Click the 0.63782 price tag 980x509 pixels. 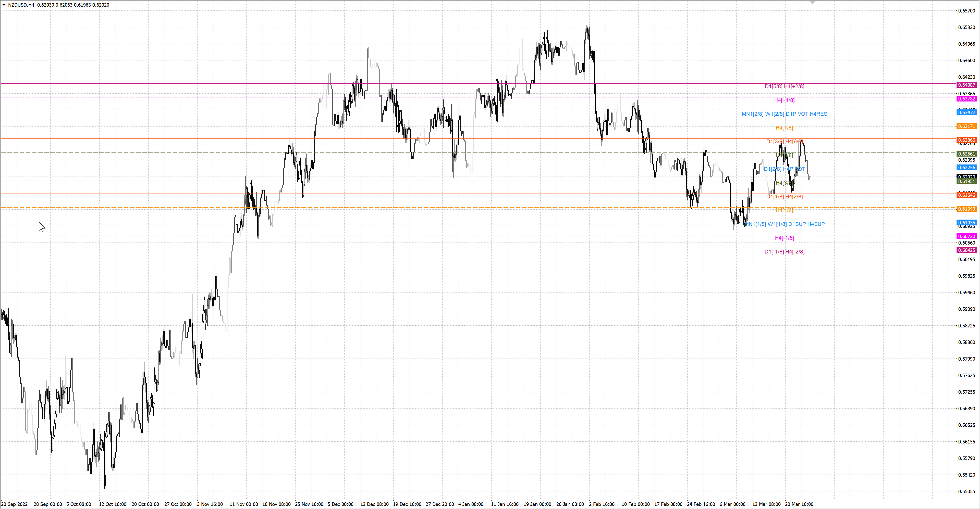pyautogui.click(x=967, y=99)
